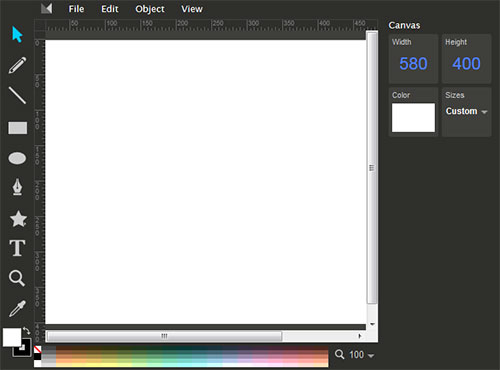Select the Text tool
Screen dimensions: 500x370
coord(17,248)
